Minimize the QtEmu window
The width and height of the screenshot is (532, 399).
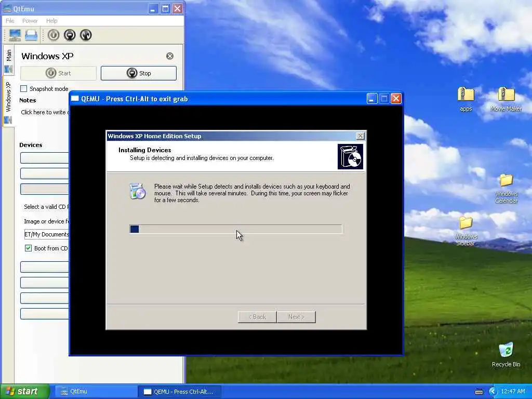153,8
